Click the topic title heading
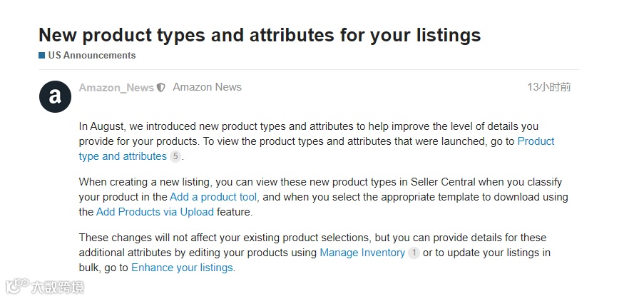644x299 pixels. tap(260, 34)
